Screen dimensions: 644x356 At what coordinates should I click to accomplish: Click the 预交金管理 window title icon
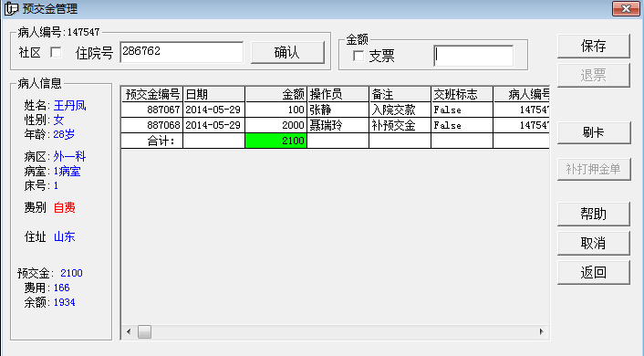(x=11, y=8)
